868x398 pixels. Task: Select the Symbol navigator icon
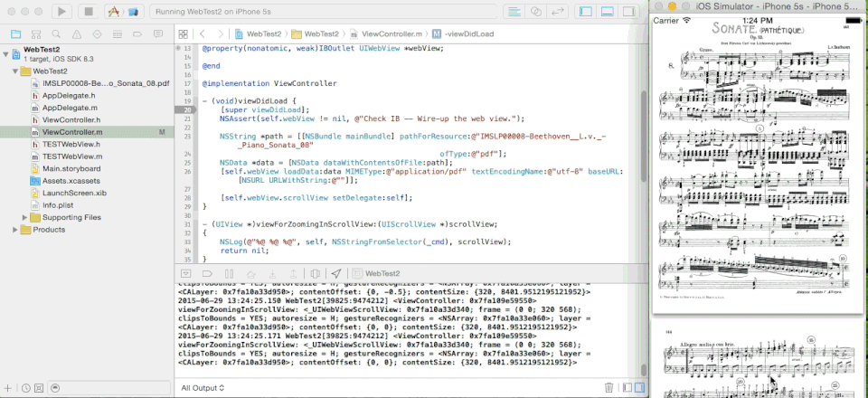36,33
